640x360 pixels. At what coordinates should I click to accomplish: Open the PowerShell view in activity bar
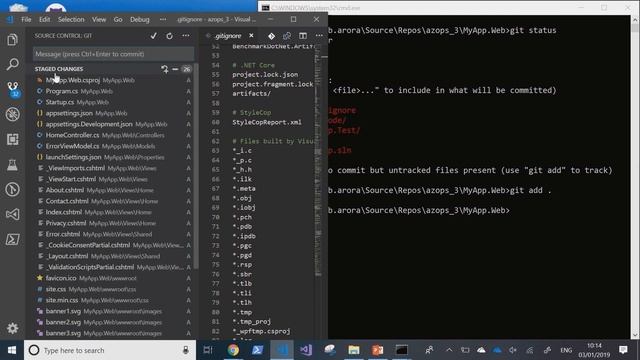[x=13, y=239]
